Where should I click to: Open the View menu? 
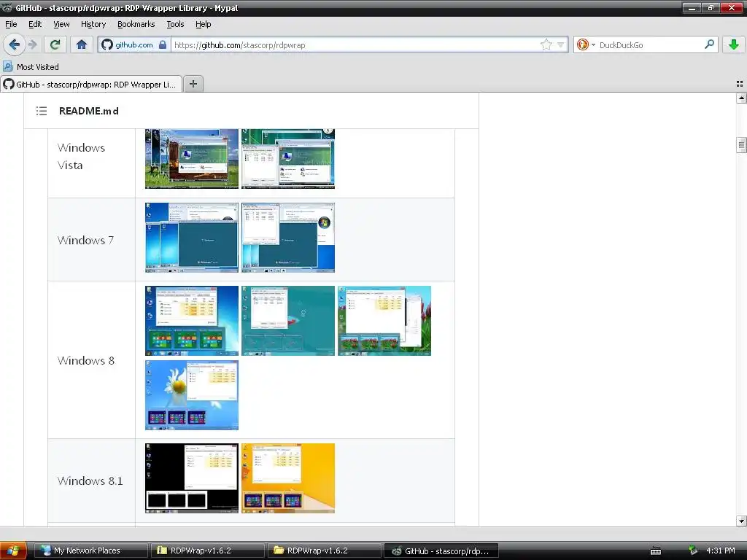point(61,24)
